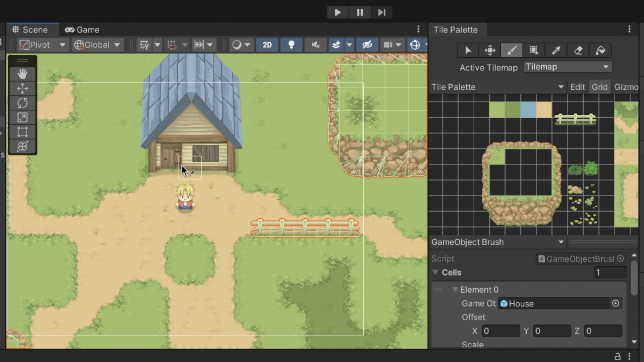Select the Transform tool in Scene overlay
Image resolution: width=644 pixels, height=362 pixels.
coord(22,146)
